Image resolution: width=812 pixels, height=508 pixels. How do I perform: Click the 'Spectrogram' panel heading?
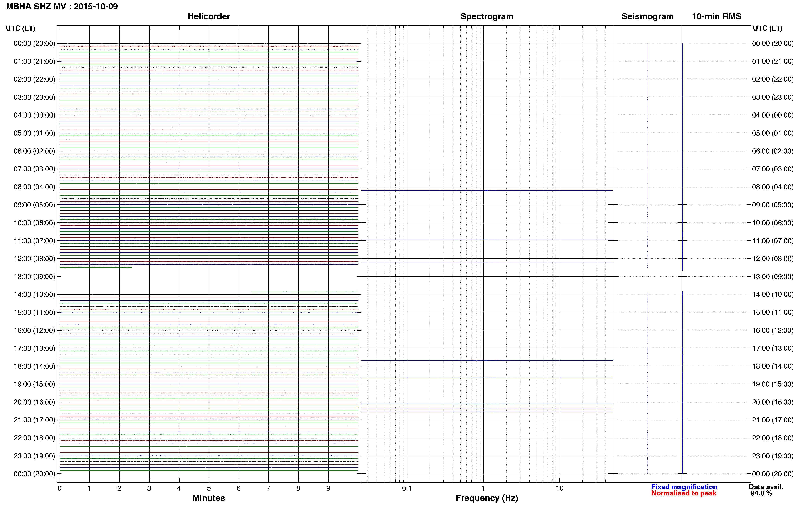click(487, 16)
